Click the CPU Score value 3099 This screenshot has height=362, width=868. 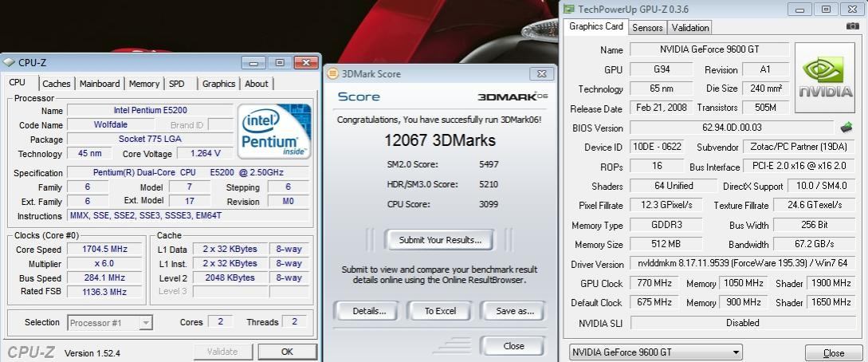point(489,204)
